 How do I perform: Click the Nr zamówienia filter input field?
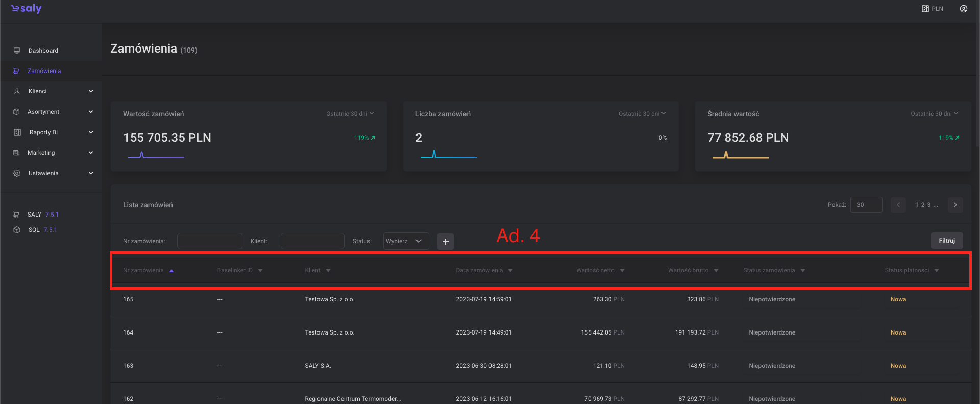[209, 241]
